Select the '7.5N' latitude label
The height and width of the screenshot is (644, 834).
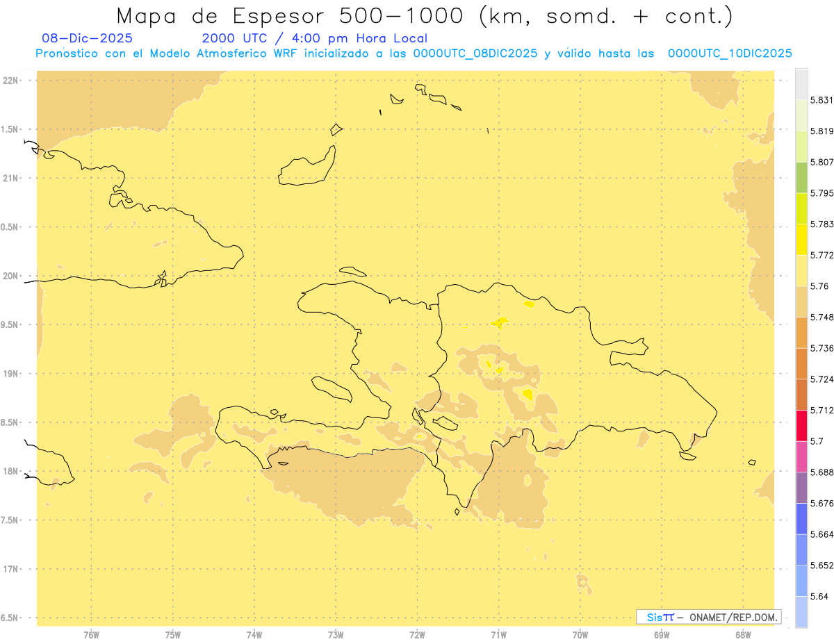click(10, 520)
